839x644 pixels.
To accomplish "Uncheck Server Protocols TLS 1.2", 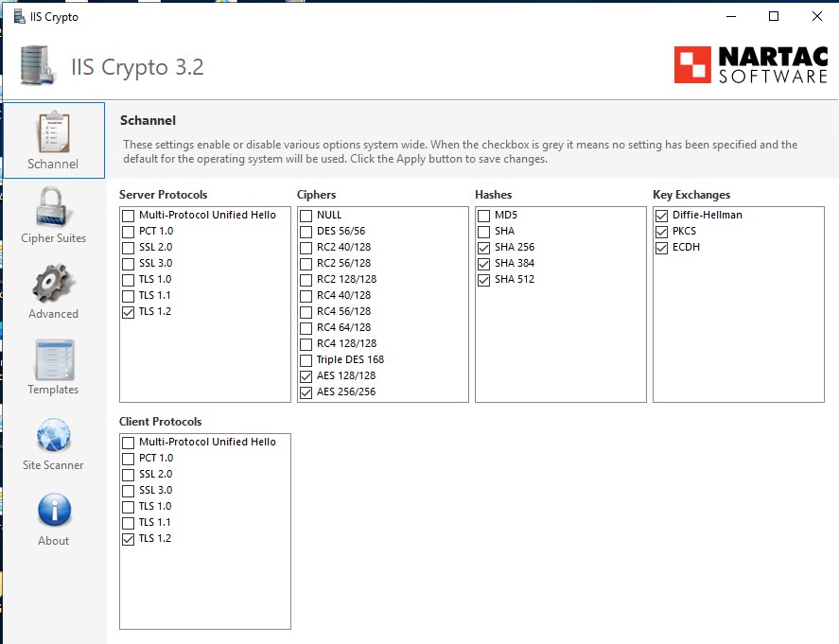I will pyautogui.click(x=128, y=312).
